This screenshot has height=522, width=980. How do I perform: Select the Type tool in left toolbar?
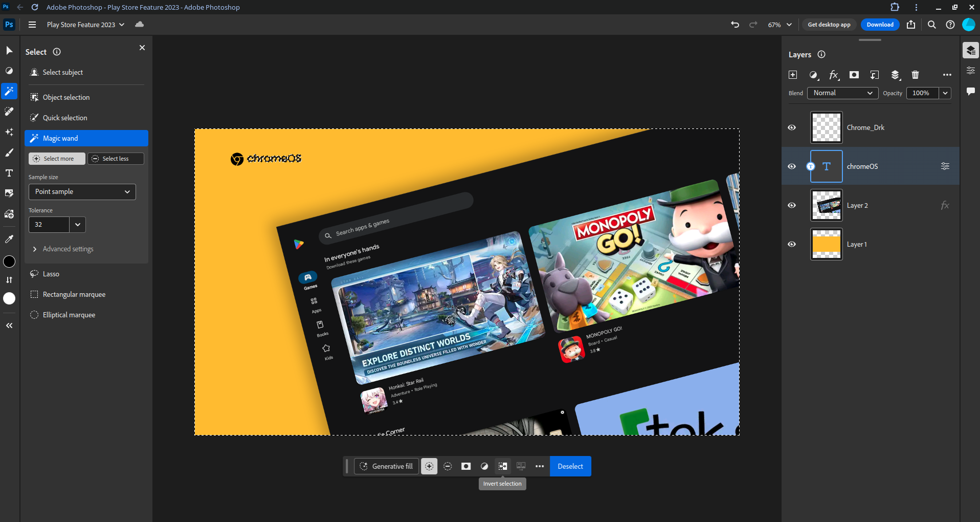click(9, 173)
